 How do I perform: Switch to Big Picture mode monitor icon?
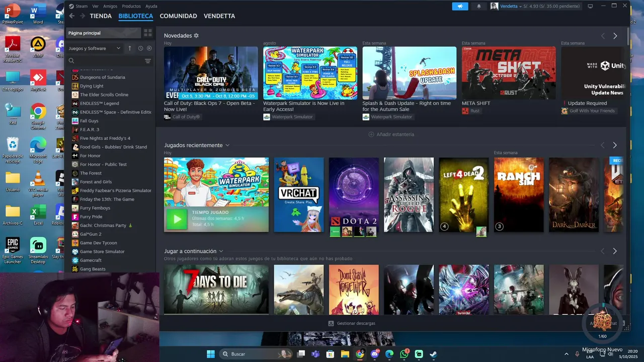click(590, 6)
